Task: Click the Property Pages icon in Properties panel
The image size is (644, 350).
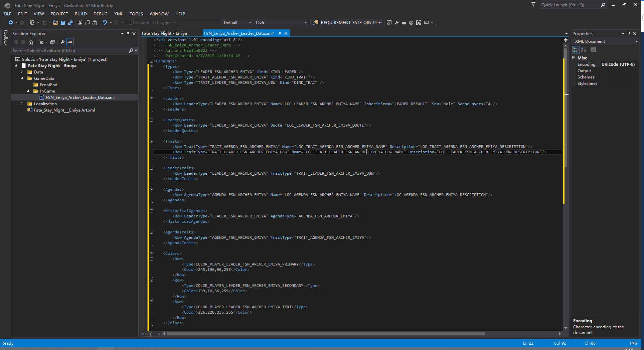Action: pos(593,50)
